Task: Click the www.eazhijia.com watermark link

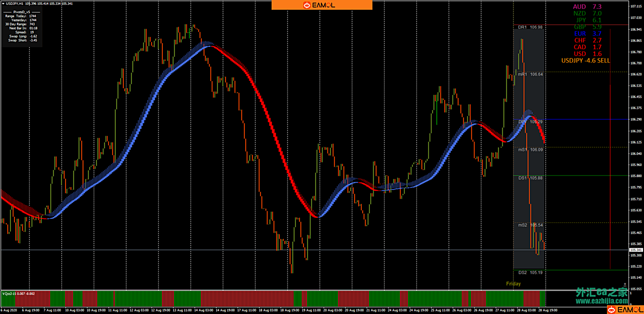Action: [601, 301]
